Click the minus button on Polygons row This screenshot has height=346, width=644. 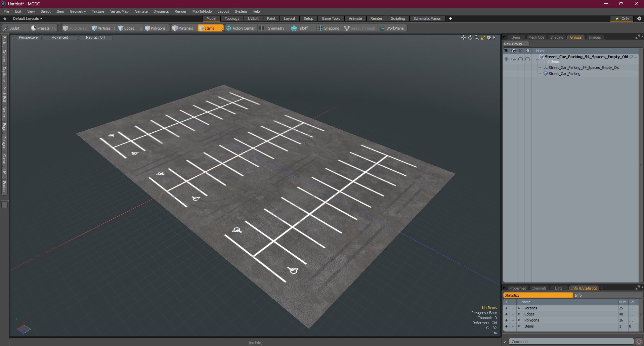pyautogui.click(x=513, y=320)
